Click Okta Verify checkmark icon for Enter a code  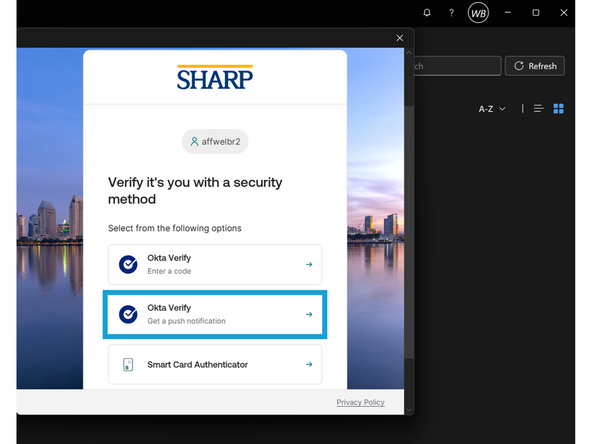128,264
